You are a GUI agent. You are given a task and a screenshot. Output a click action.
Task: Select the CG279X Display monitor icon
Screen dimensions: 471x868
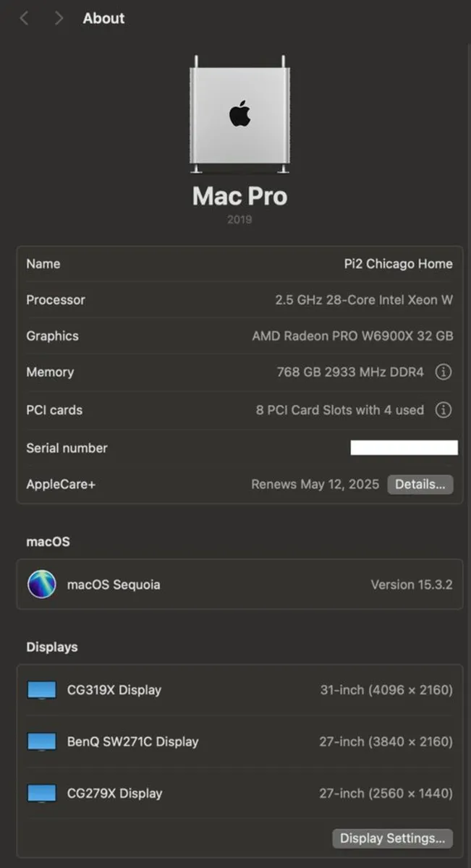point(41,793)
